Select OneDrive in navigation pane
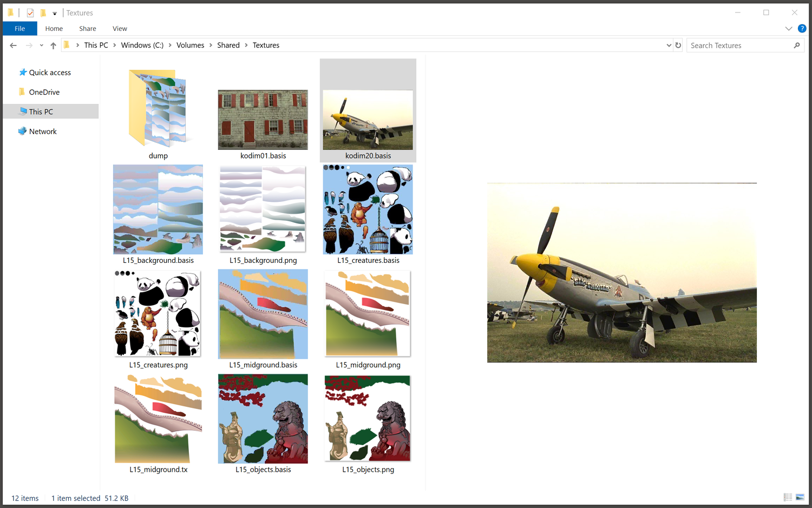The height and width of the screenshot is (508, 812). point(44,92)
